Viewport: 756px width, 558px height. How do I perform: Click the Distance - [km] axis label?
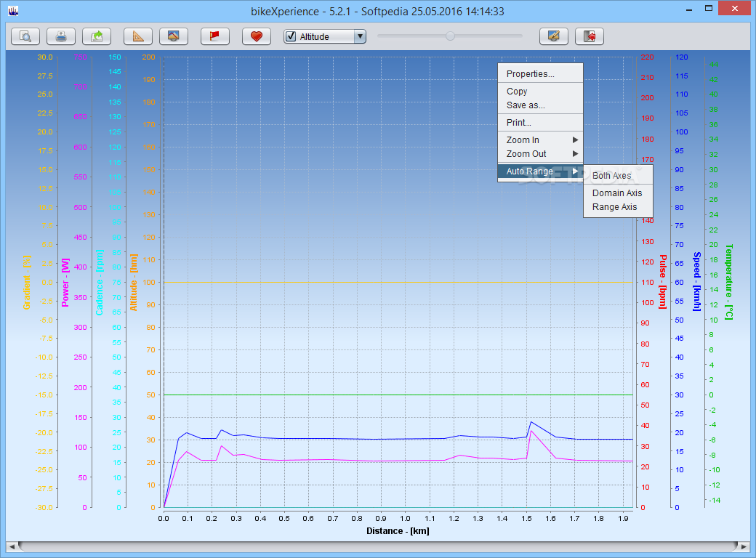coord(398,531)
